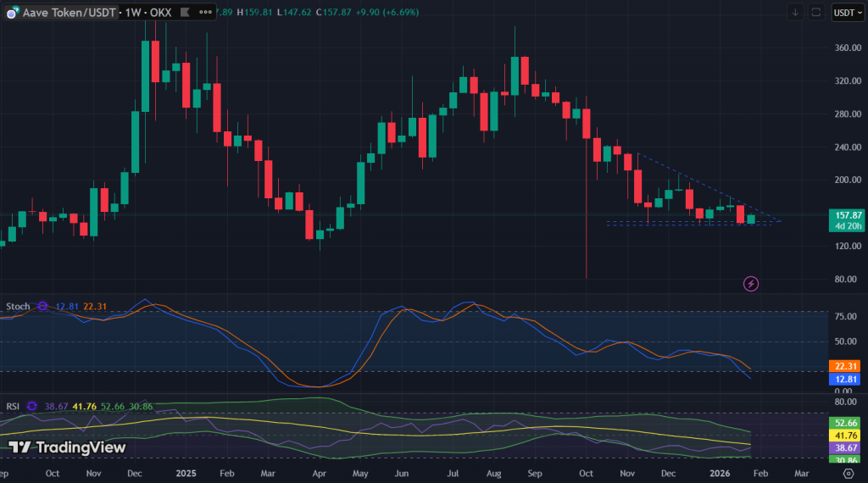Click the purple refresh icon beside RSI
This screenshot has height=483, width=868.
(x=31, y=407)
